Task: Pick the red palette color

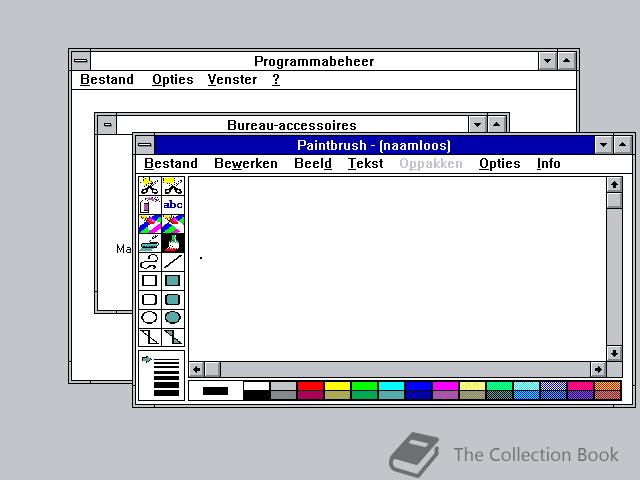Action: click(x=311, y=386)
